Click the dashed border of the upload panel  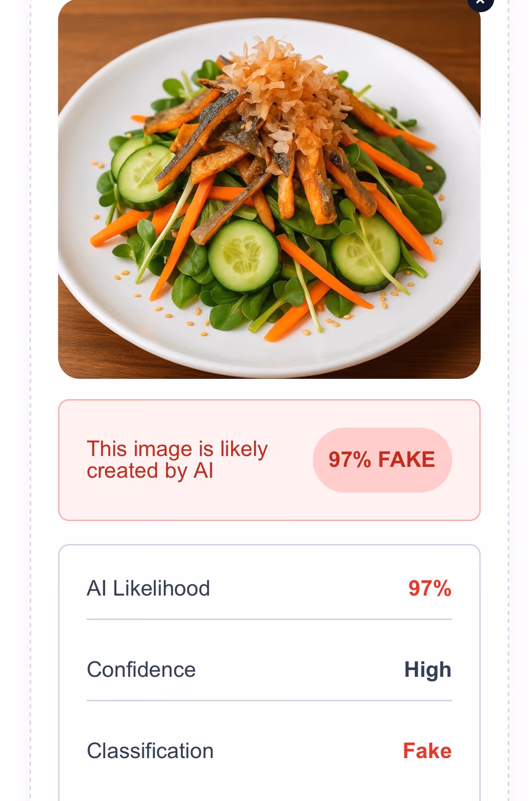30,400
